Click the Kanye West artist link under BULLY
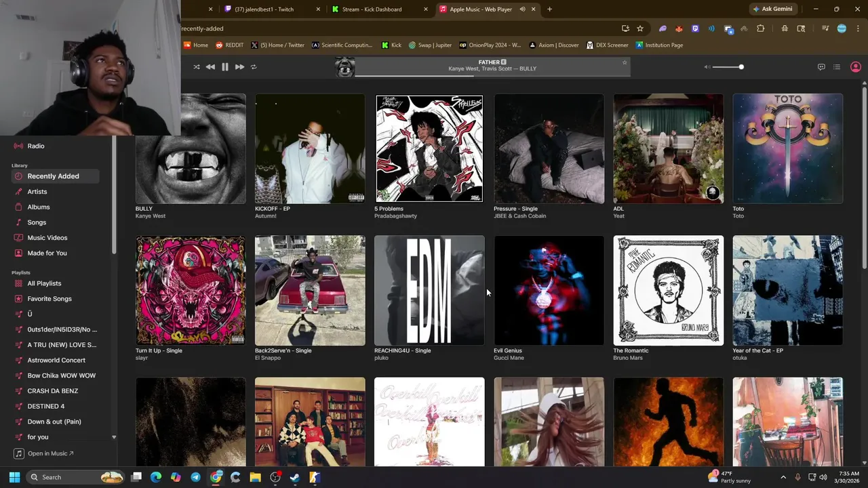The height and width of the screenshot is (488, 868). [151, 216]
